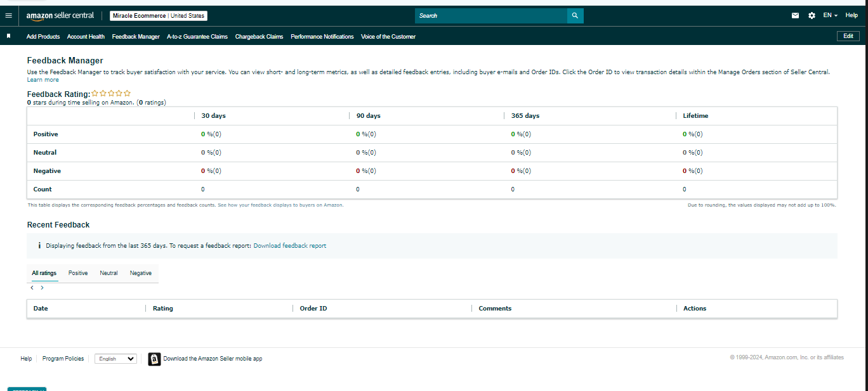Image resolution: width=868 pixels, height=391 pixels.
Task: Click the Amazon Seller Central logo
Action: [x=60, y=16]
